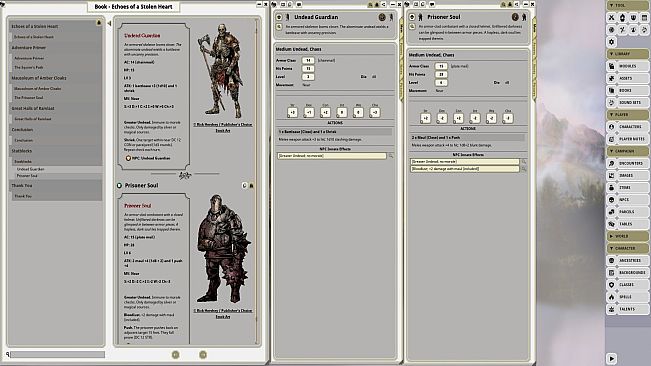The width and height of the screenshot is (651, 366).
Task: Collapse the Tool sidebar section
Action: click(x=627, y=5)
